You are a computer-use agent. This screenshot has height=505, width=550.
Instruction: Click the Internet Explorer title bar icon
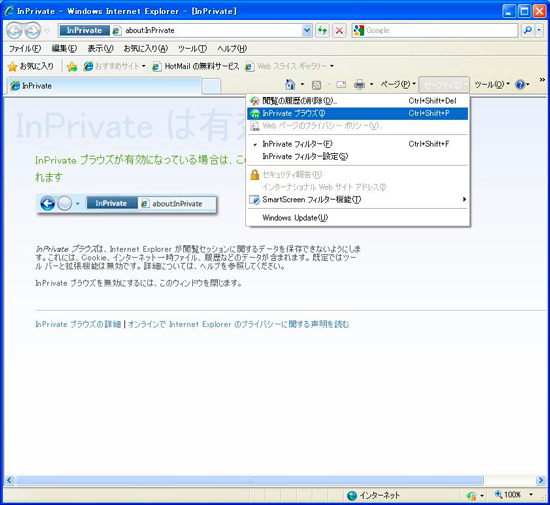point(10,11)
